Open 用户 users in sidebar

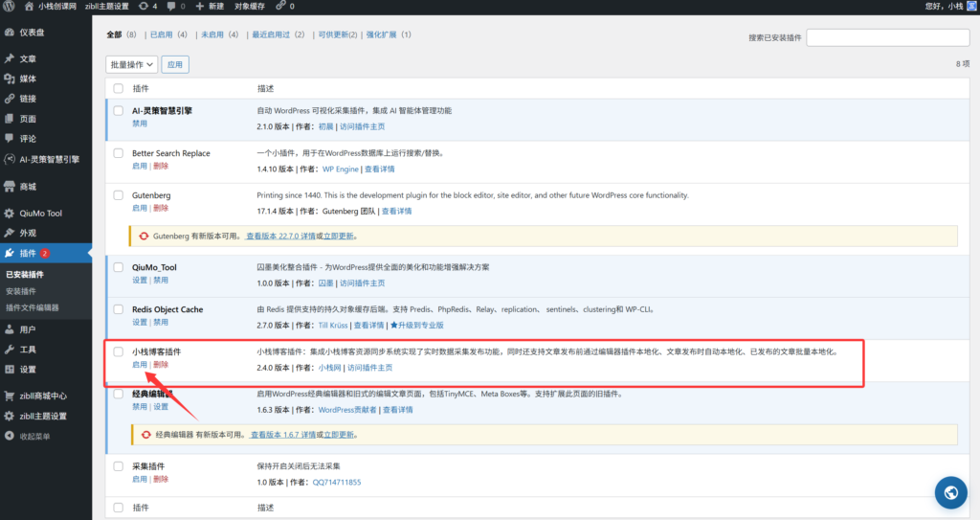point(28,329)
